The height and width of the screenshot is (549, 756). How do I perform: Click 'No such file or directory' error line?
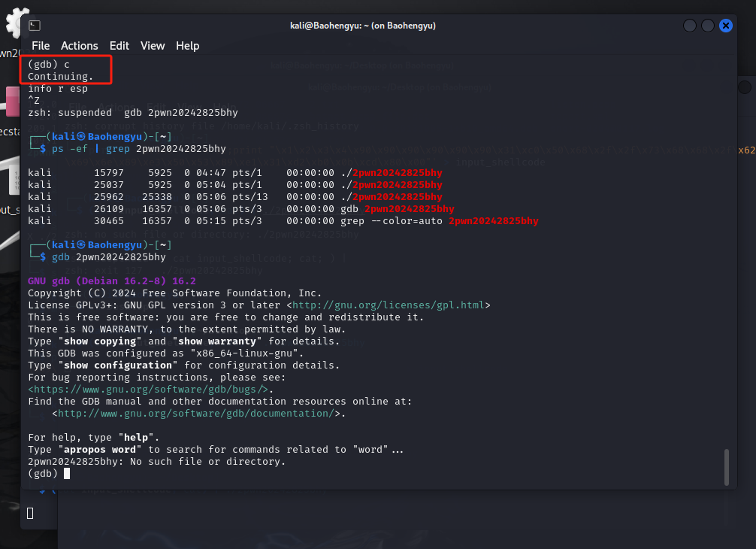coord(157,462)
